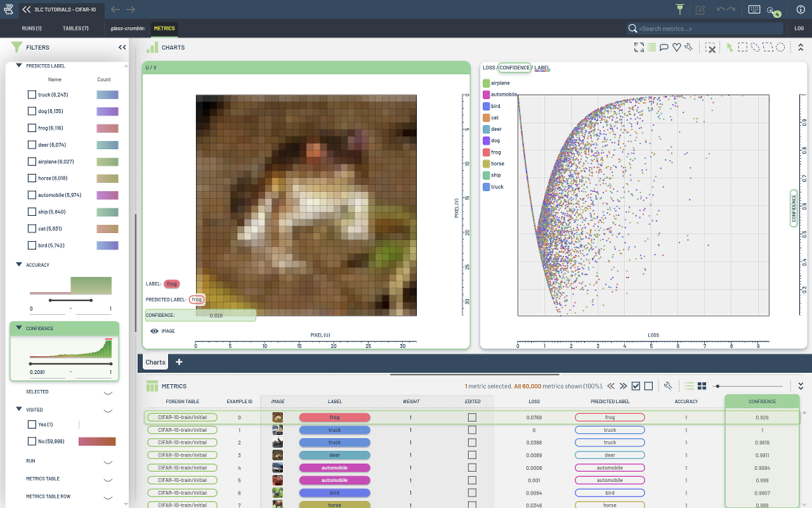Toggle fullscreen for the Charts panel

click(x=639, y=48)
